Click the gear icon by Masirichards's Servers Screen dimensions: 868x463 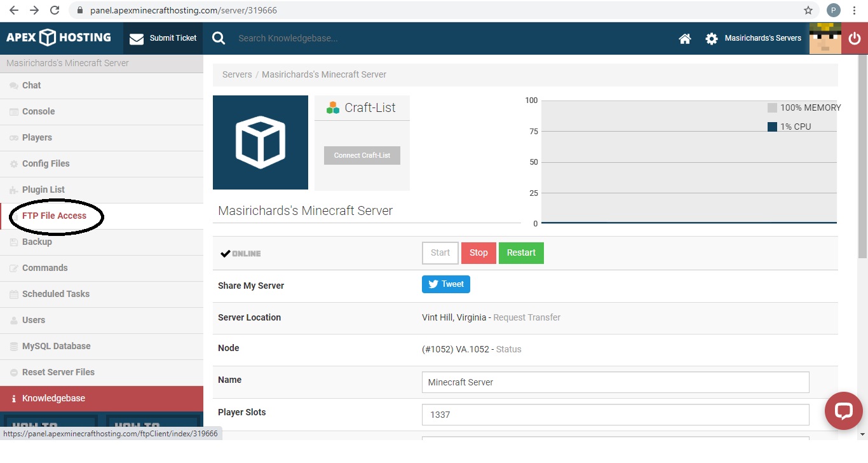click(x=712, y=38)
